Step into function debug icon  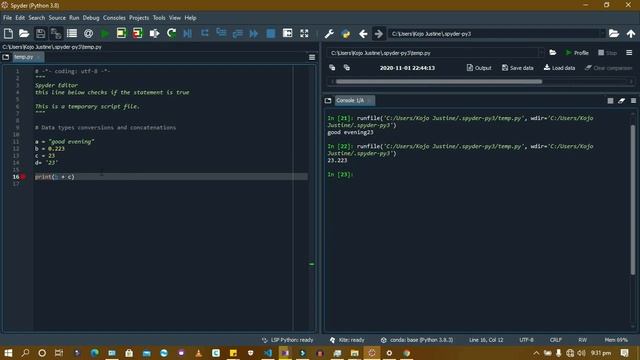tap(221, 33)
